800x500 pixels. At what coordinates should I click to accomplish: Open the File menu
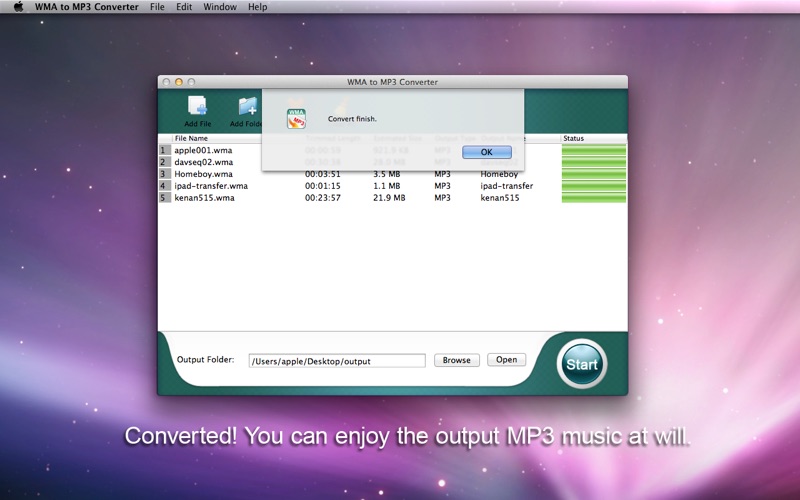157,7
